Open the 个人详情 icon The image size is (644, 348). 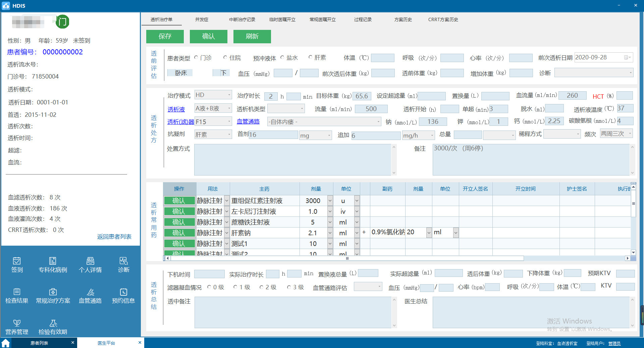[90, 261]
